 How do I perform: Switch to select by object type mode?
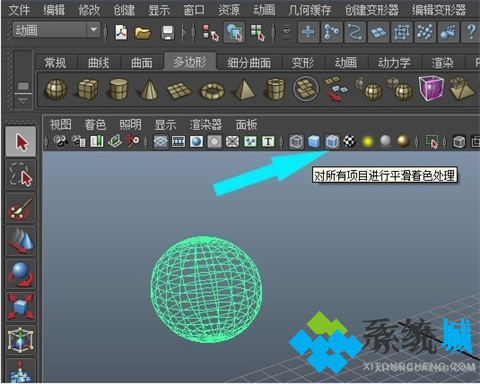pyautogui.click(x=234, y=32)
